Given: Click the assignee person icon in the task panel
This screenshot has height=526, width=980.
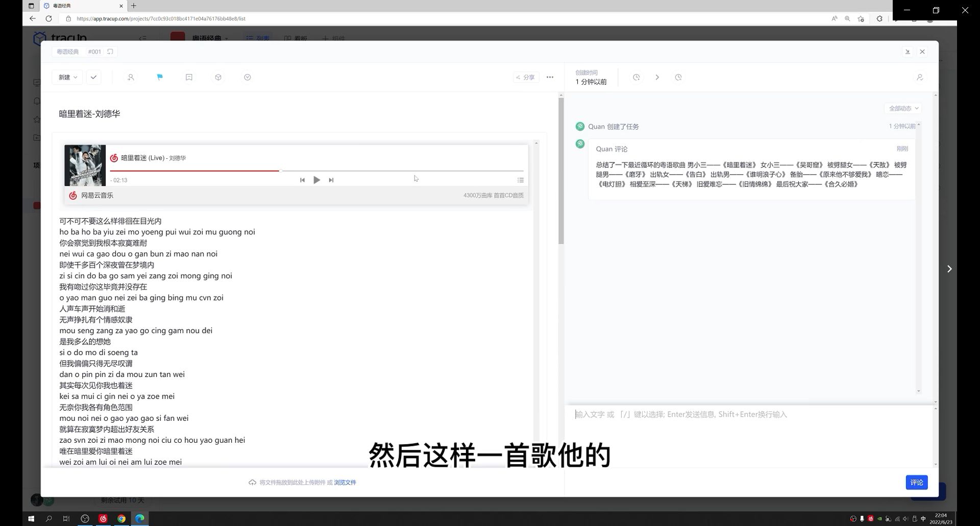Looking at the screenshot, I should [920, 77].
